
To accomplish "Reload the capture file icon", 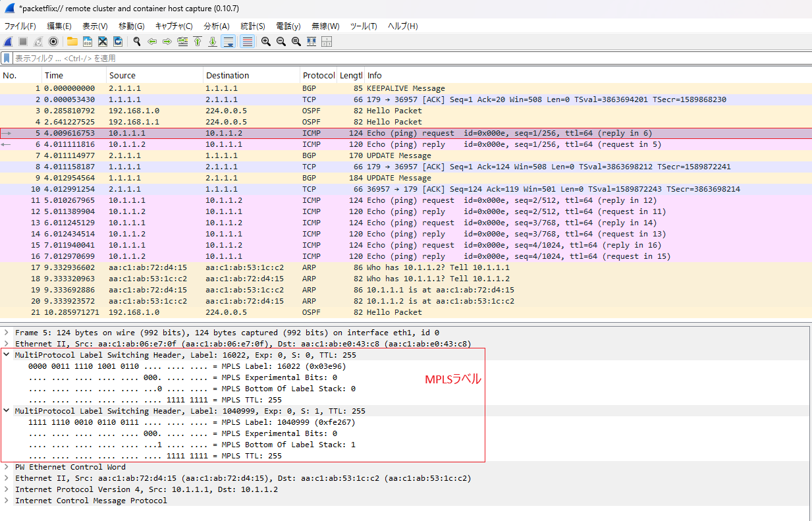I will pyautogui.click(x=118, y=41).
